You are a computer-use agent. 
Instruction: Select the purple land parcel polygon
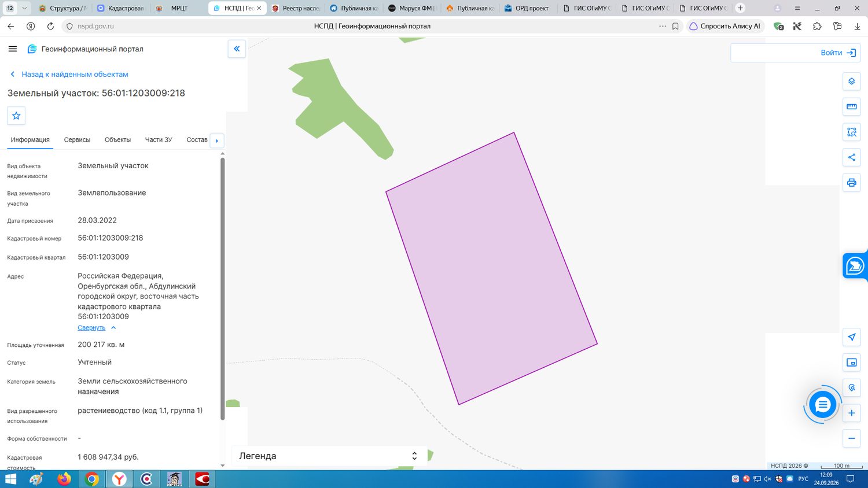pyautogui.click(x=491, y=269)
